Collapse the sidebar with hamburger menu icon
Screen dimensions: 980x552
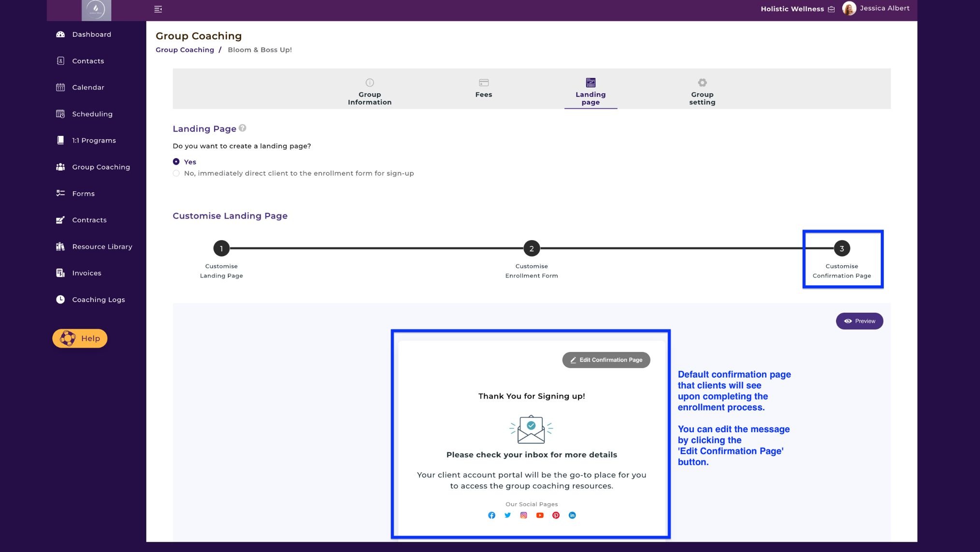pyautogui.click(x=158, y=9)
